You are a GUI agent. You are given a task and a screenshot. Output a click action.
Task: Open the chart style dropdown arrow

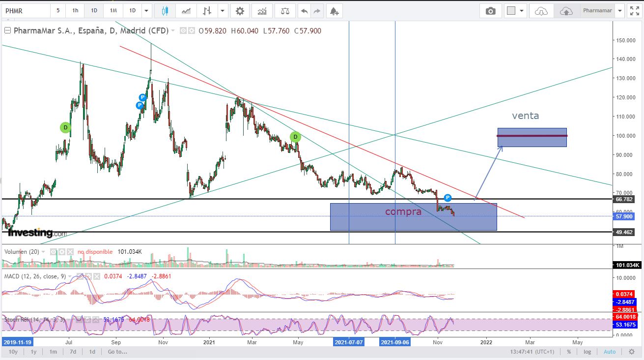pos(223,11)
